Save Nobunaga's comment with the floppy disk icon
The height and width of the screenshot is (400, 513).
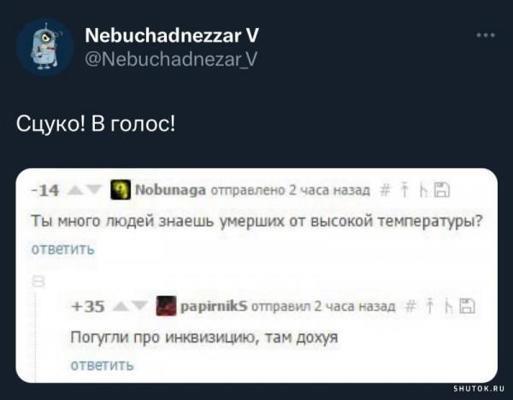click(x=443, y=190)
